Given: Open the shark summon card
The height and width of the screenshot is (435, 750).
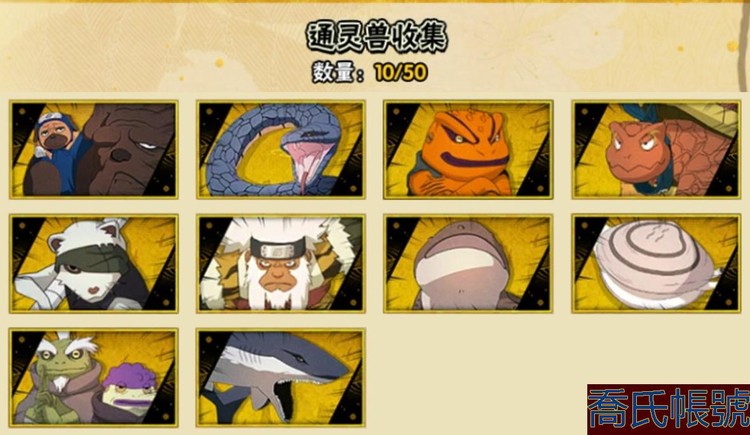Looking at the screenshot, I should pyautogui.click(x=281, y=378).
